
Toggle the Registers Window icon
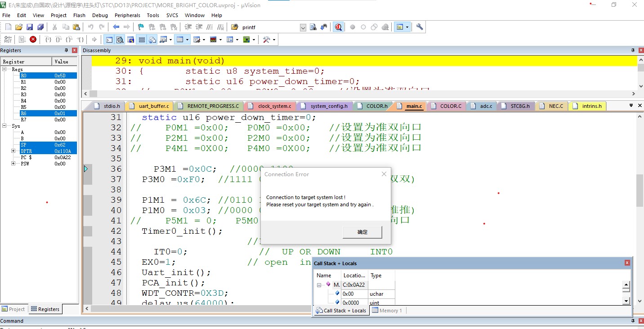(x=142, y=40)
